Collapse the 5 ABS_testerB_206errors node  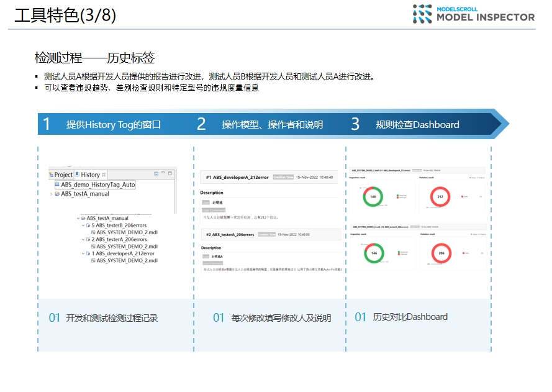(x=83, y=226)
